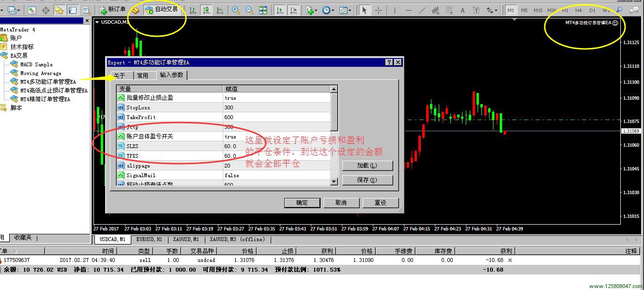Select MACD Sample expert advisor
Screen dimensions: 644x290
point(36,64)
